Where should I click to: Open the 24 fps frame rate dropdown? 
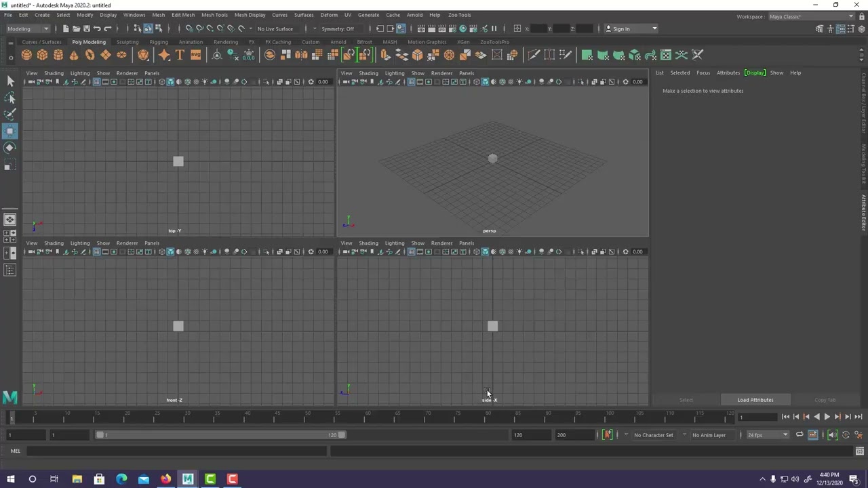point(768,435)
